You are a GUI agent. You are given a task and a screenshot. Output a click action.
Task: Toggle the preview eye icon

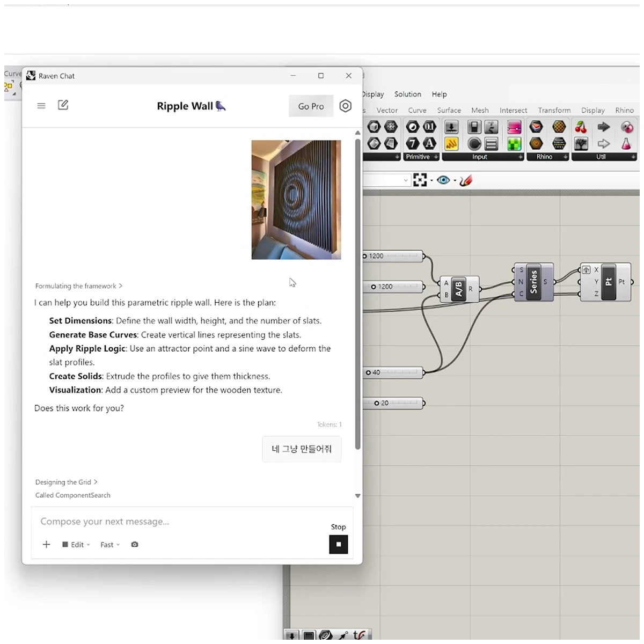[443, 180]
